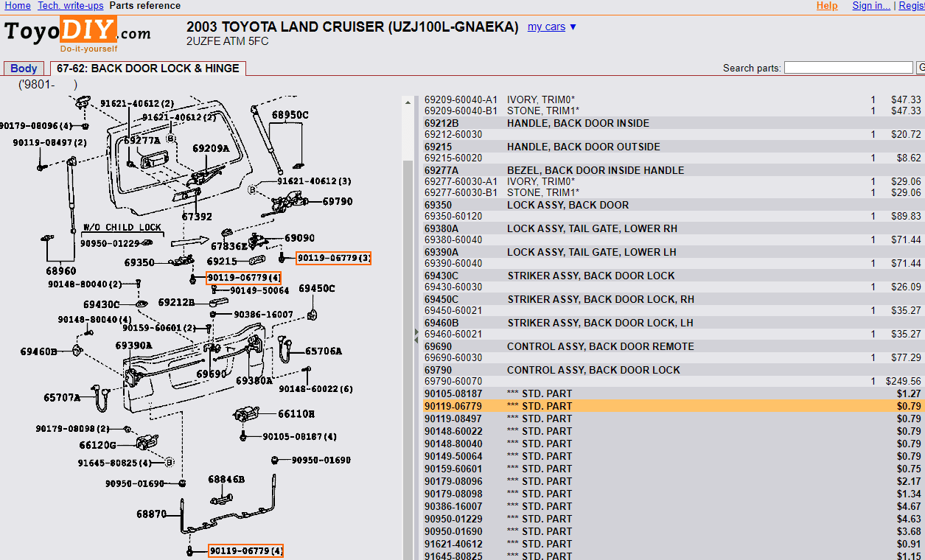Image resolution: width=925 pixels, height=560 pixels.
Task: Click diagram part number 69430C
Action: 102,304
